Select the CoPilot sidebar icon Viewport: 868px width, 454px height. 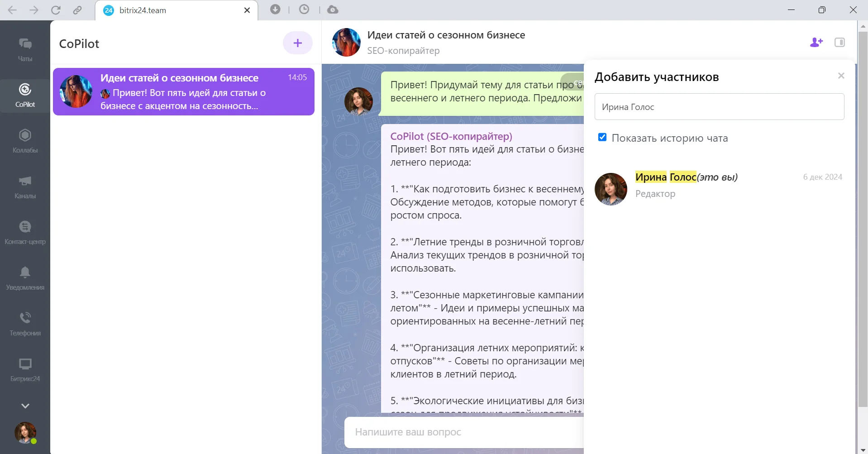coord(25,95)
